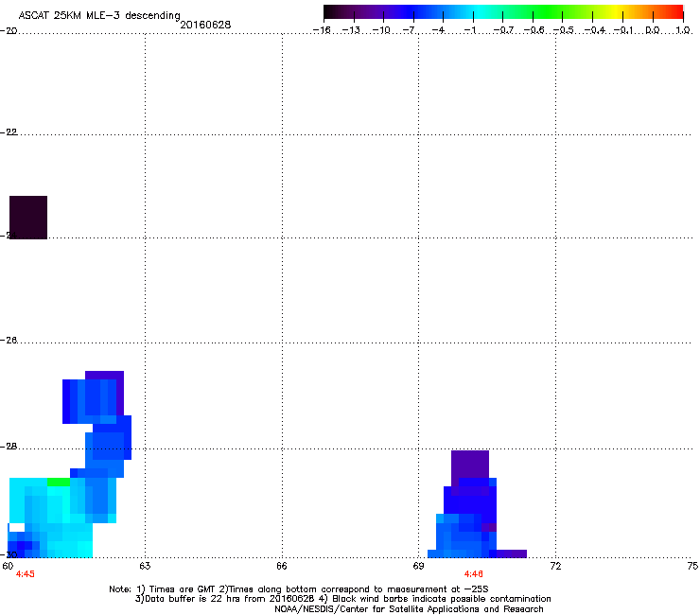700x615 pixels.
Task: Click the longitude label 60
Action: pos(8,566)
